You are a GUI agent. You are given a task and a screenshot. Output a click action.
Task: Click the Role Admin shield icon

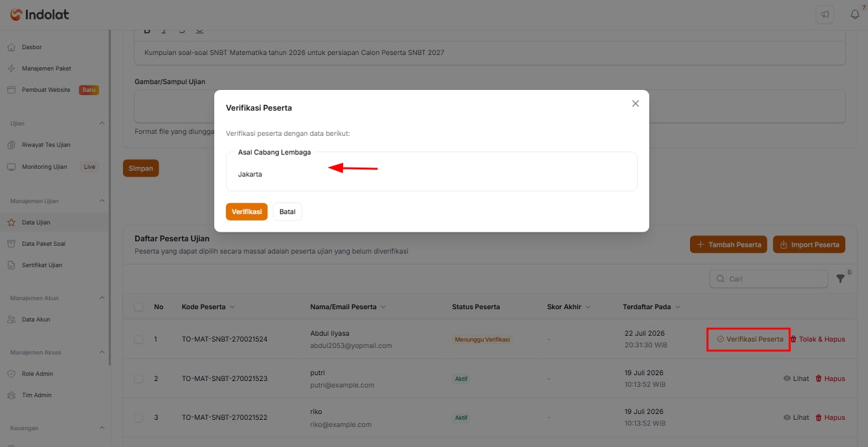pos(11,374)
